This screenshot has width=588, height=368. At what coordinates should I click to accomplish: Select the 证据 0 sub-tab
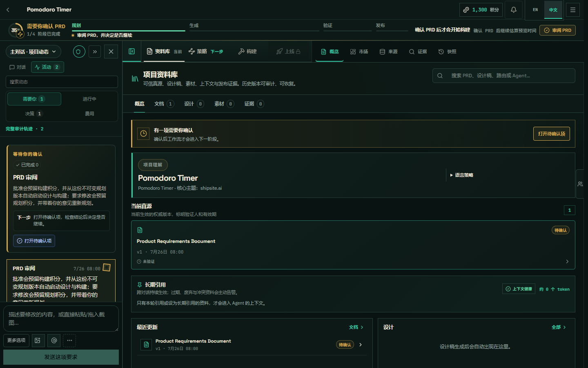click(x=254, y=104)
